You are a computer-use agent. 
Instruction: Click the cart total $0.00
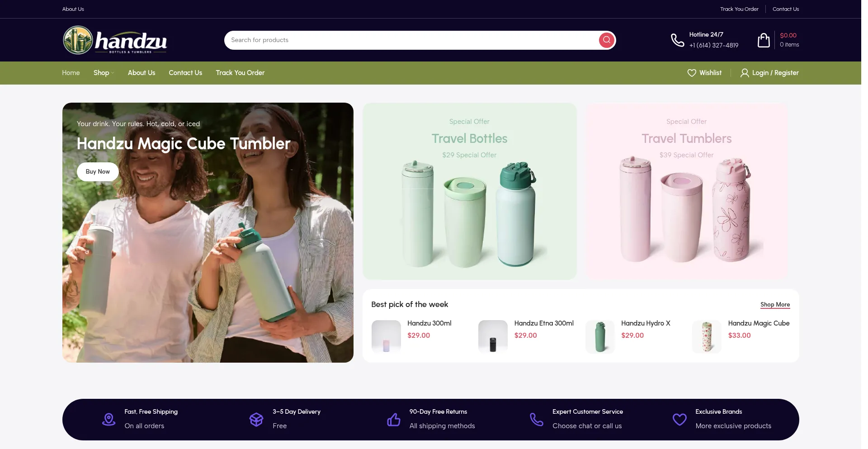pyautogui.click(x=788, y=35)
